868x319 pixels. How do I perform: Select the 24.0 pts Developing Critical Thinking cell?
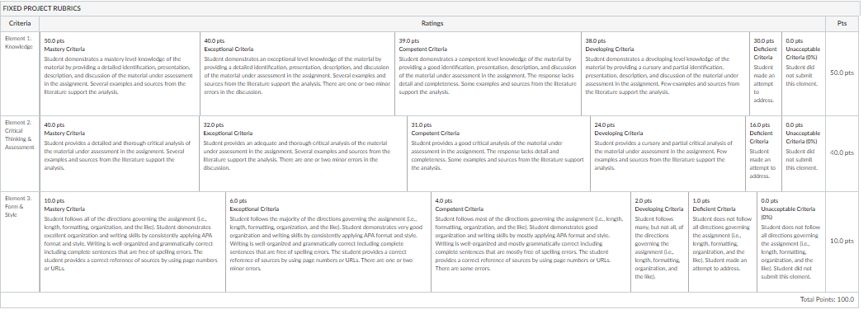click(668, 153)
